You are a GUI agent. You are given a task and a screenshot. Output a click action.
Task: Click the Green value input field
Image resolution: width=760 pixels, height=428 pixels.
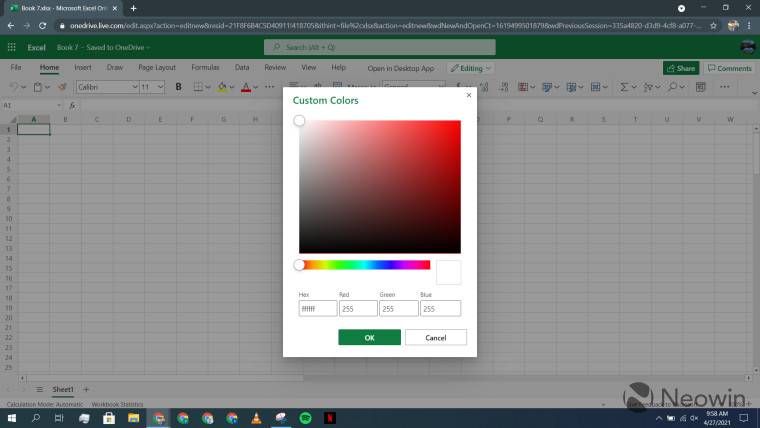(398, 308)
